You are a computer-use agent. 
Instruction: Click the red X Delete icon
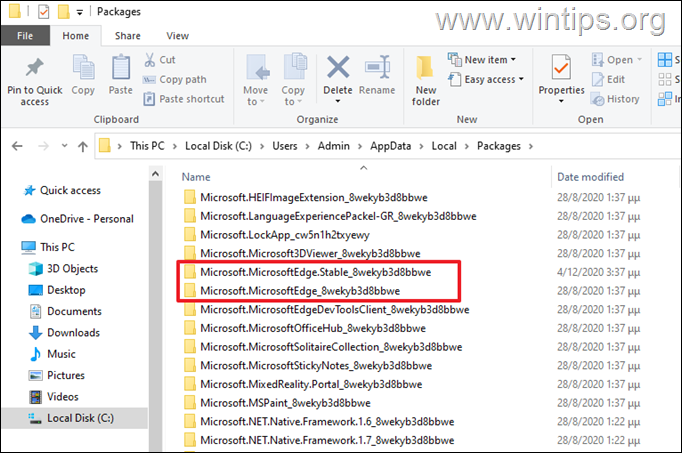(338, 67)
